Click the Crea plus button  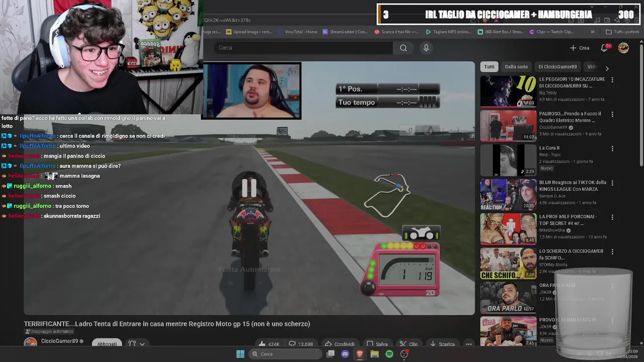point(580,48)
